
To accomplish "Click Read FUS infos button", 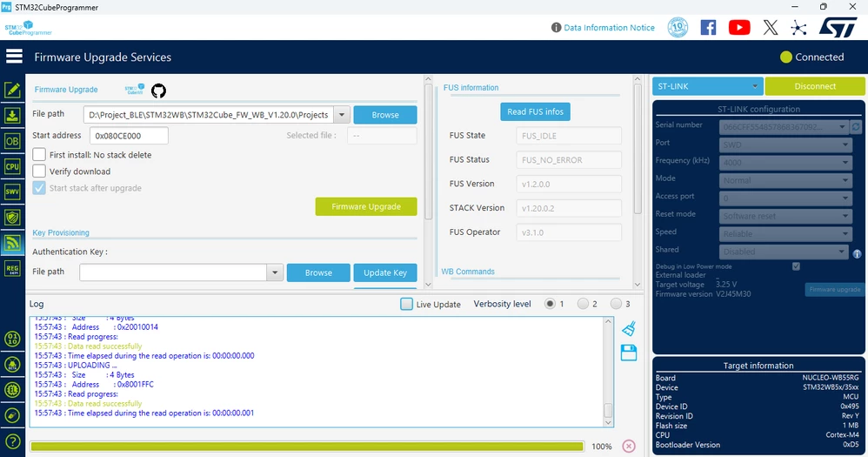I will 535,111.
